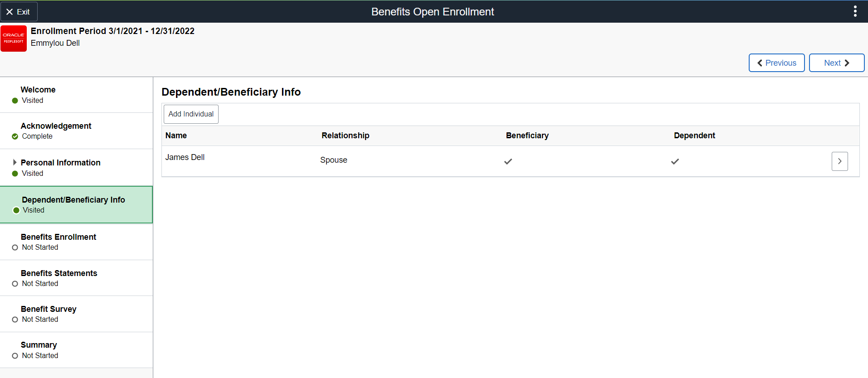Click the green Visited dot under Welcome
Screen dimensions: 868x378
[15, 101]
